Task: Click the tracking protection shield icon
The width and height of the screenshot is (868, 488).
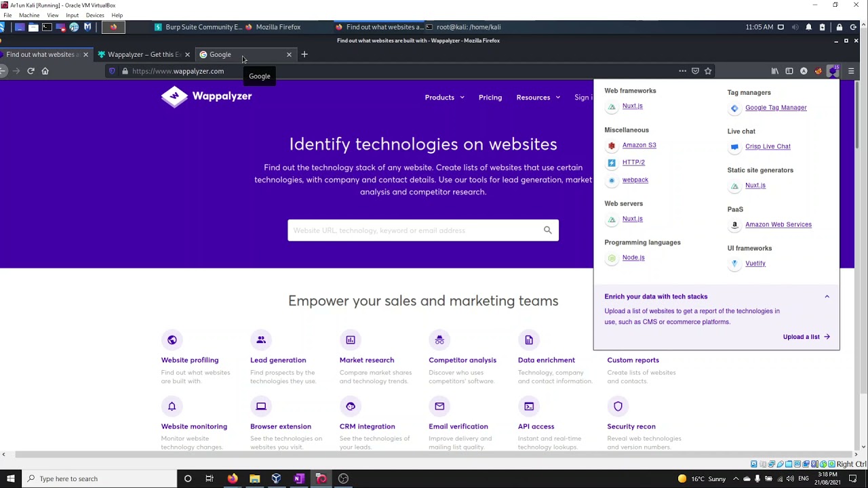Action: [x=113, y=71]
